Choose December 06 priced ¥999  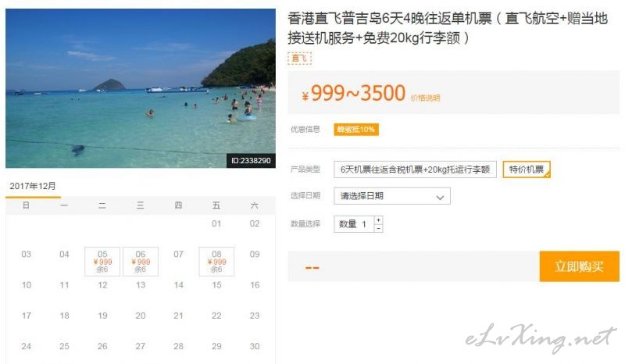(x=141, y=261)
